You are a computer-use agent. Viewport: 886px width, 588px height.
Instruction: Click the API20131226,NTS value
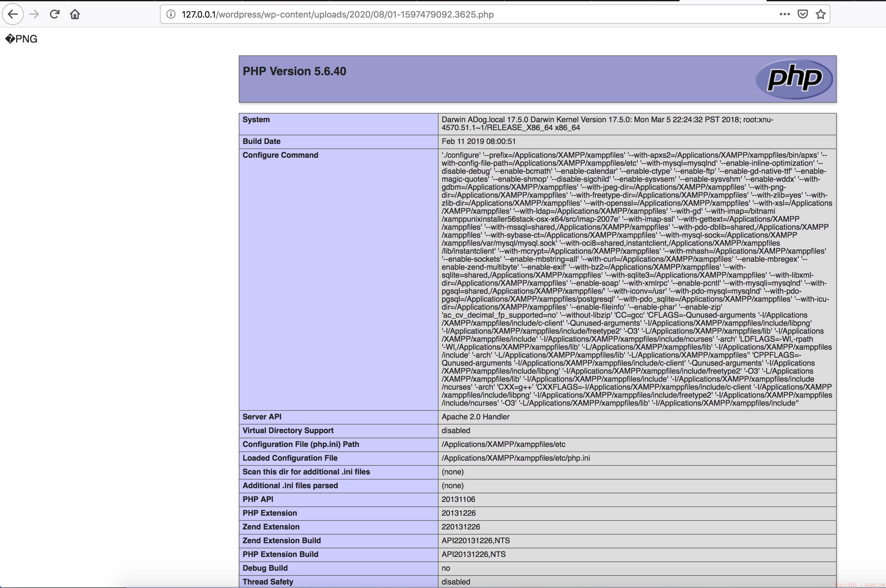tap(473, 554)
